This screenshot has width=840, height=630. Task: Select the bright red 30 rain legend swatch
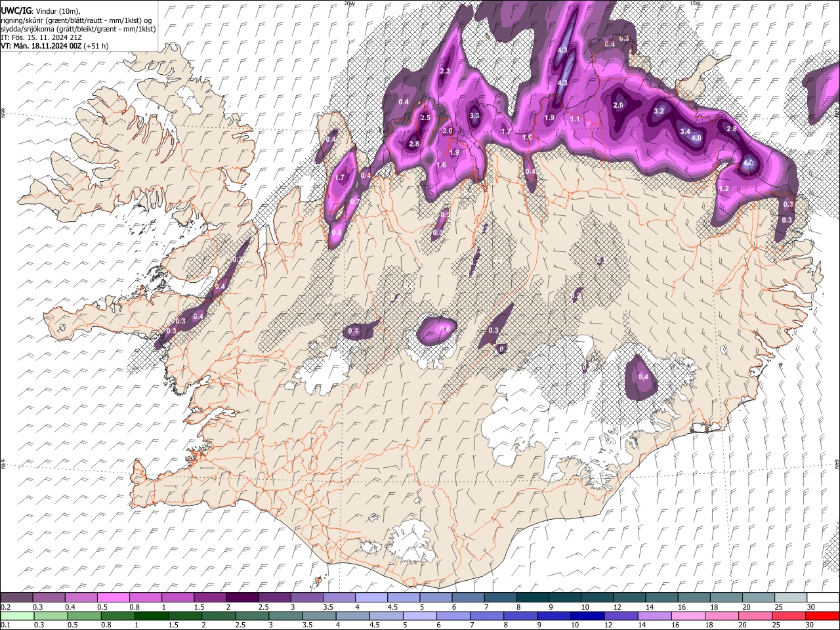click(822, 616)
